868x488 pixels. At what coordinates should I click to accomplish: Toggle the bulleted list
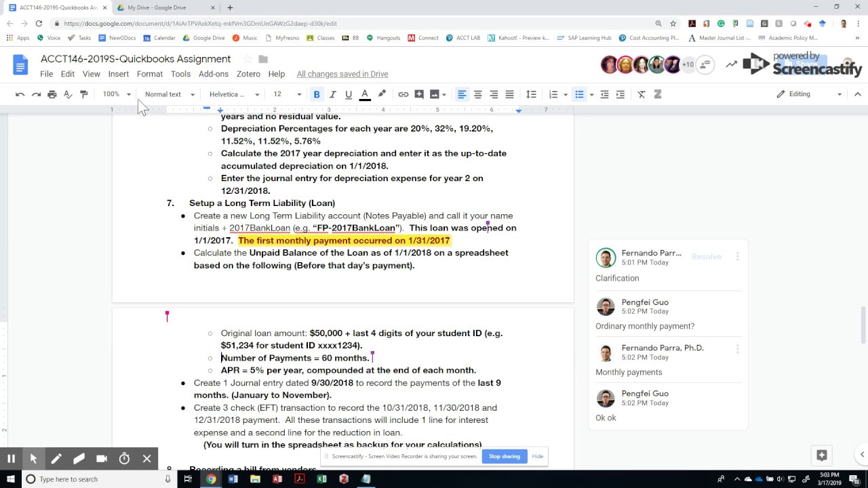[x=579, y=94]
